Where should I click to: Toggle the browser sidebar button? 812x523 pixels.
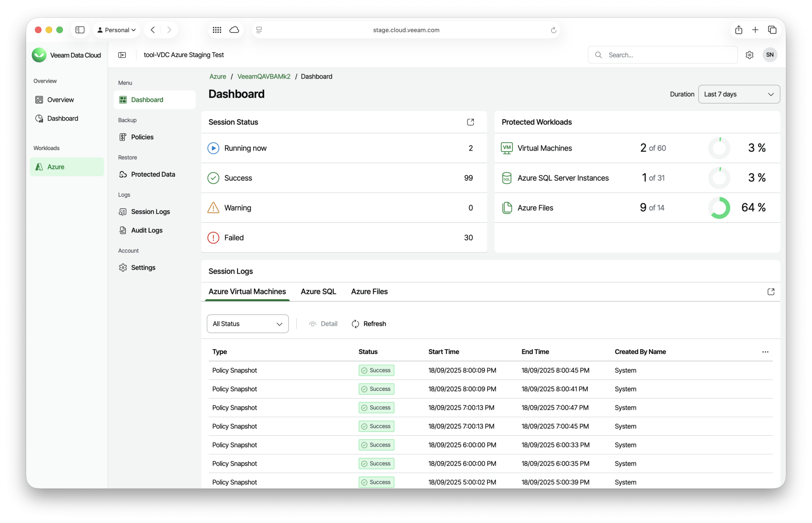click(x=80, y=30)
